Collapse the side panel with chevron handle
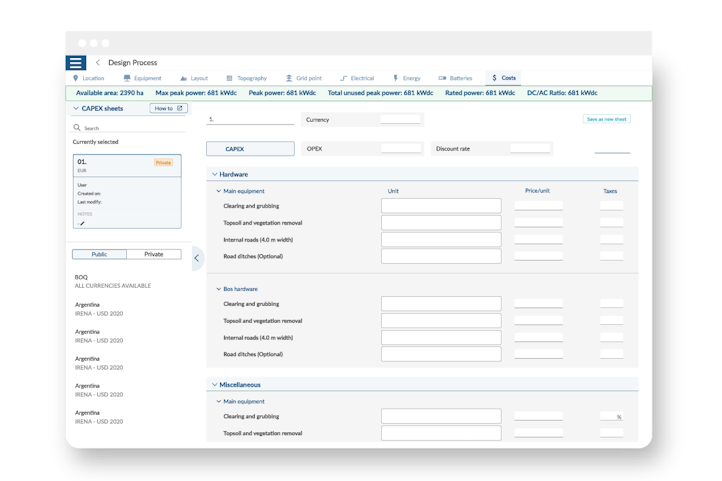 (x=198, y=258)
